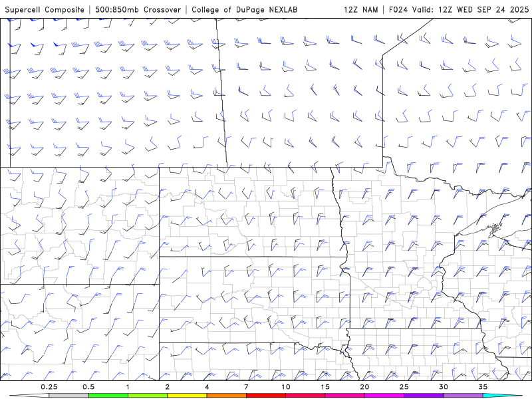532x399 pixels.
Task: Select the yellow-green segment between 1 and 2
Action: click(x=148, y=396)
